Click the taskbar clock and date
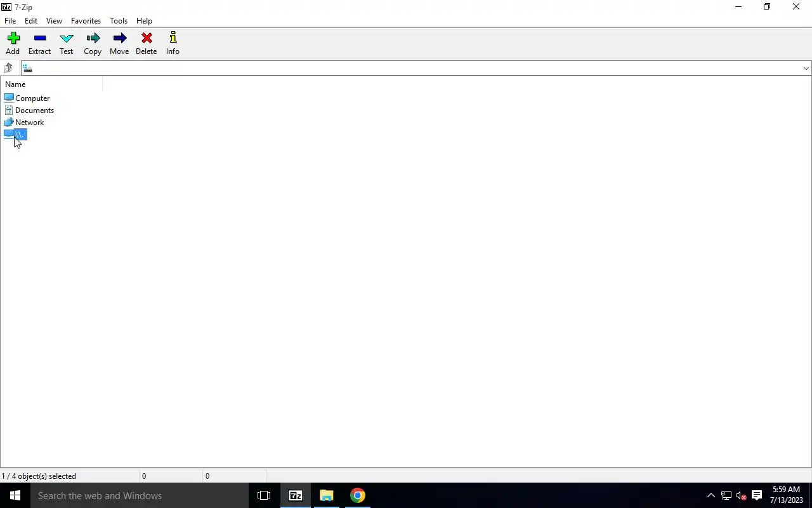Viewport: 812px width, 508px height. pos(786,495)
